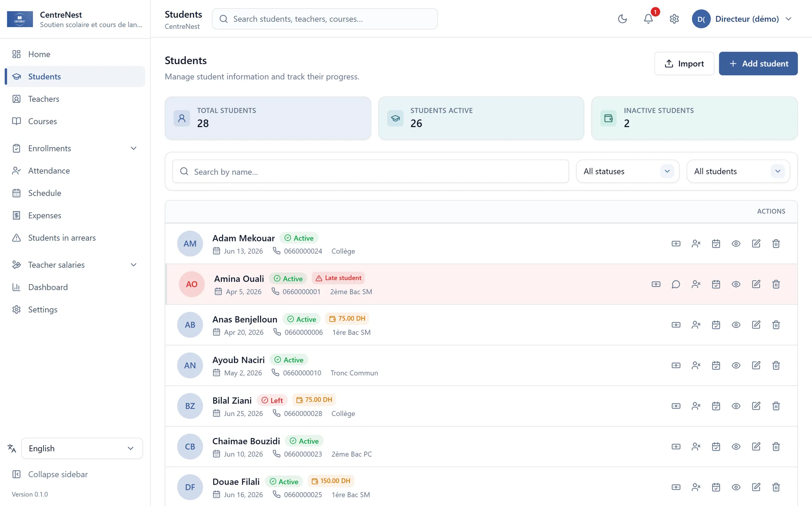Viewport: 812px width, 506px height.
Task: Edit Ayoub Naciri with pencil icon
Action: (756, 365)
